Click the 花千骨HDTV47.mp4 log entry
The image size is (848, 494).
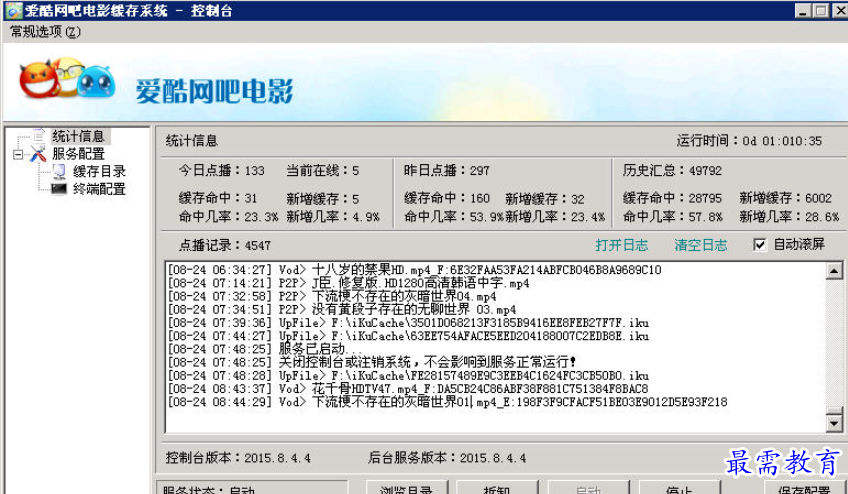pos(408,389)
